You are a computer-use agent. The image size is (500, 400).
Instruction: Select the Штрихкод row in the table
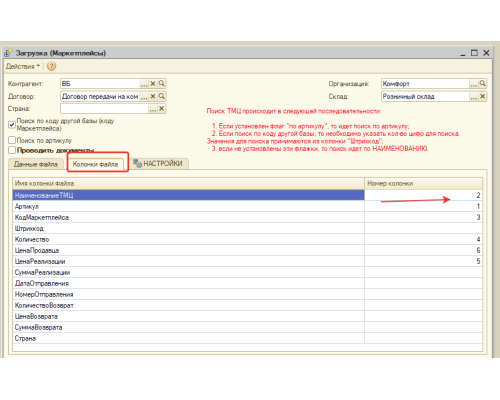pos(248,228)
